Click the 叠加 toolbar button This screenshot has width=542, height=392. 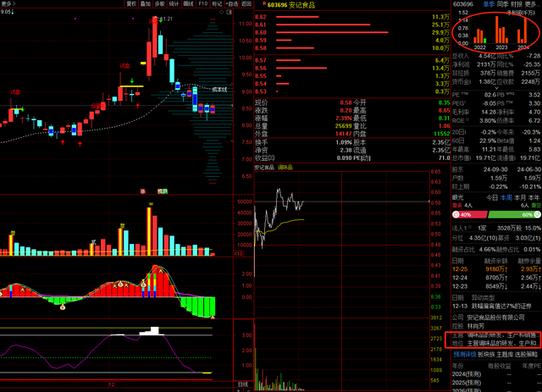(x=145, y=3)
